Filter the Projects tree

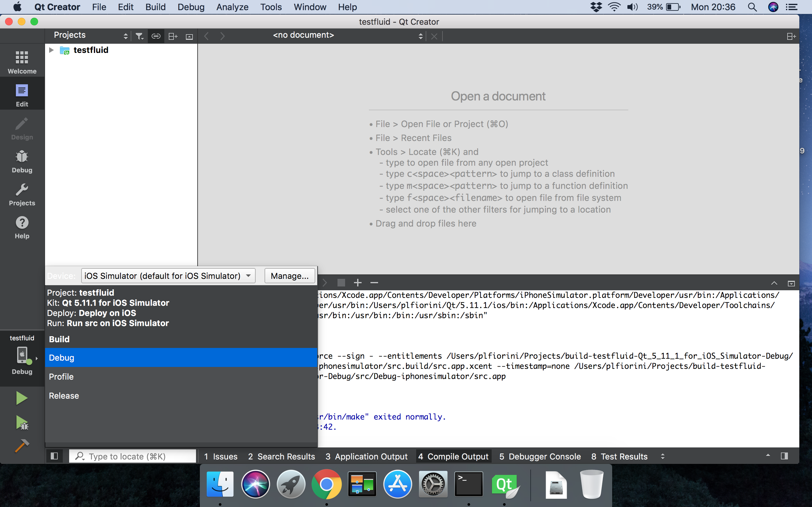[x=139, y=35]
